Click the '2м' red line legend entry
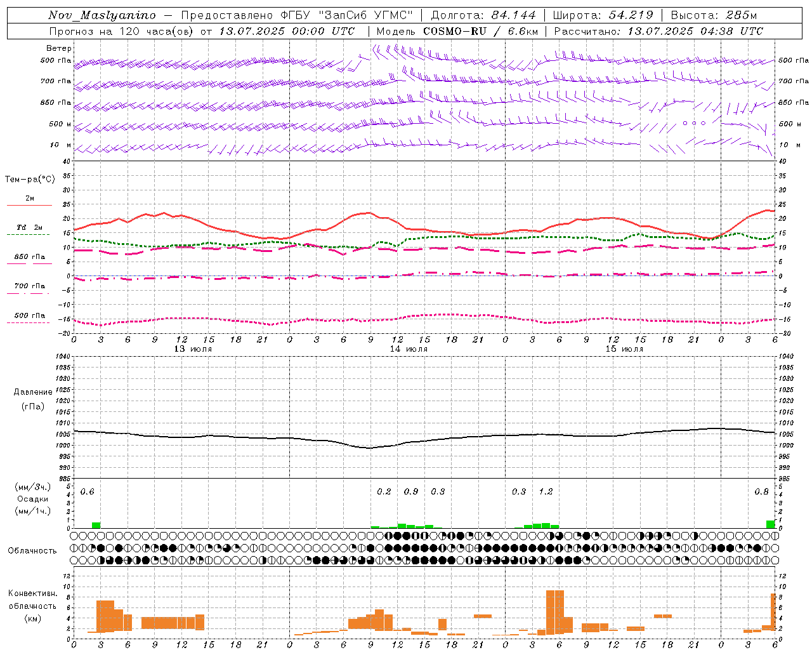Screen dimensions: 812x650 click(x=30, y=199)
